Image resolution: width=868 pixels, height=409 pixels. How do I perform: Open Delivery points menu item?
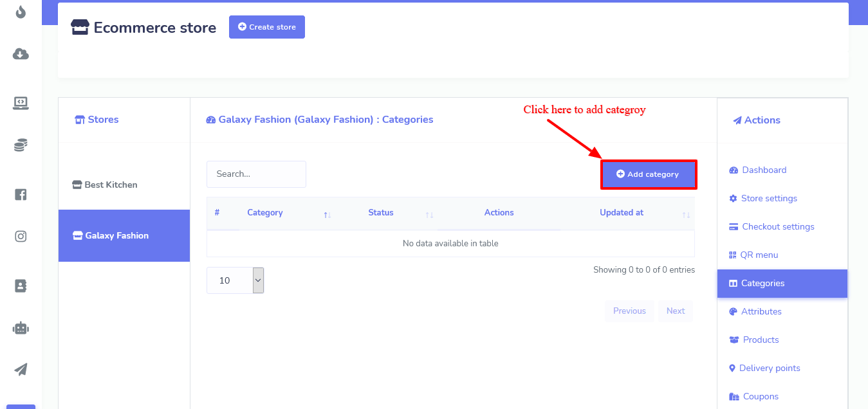782,368
